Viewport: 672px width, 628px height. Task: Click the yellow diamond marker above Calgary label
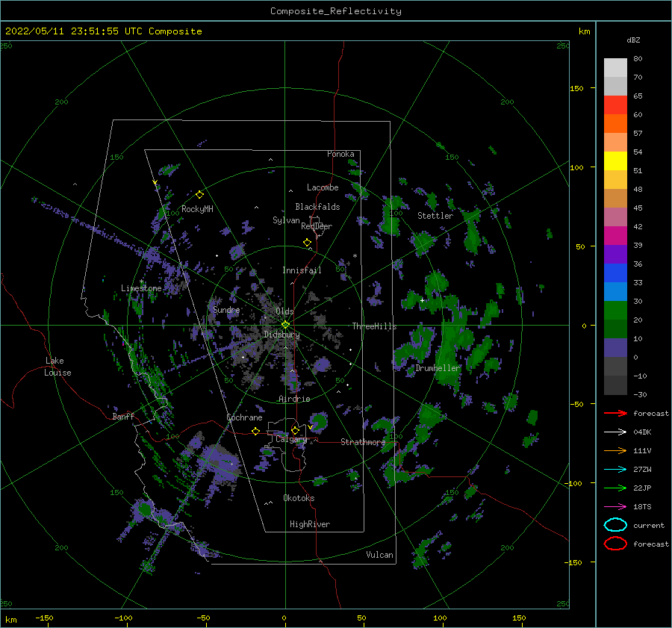295,430
